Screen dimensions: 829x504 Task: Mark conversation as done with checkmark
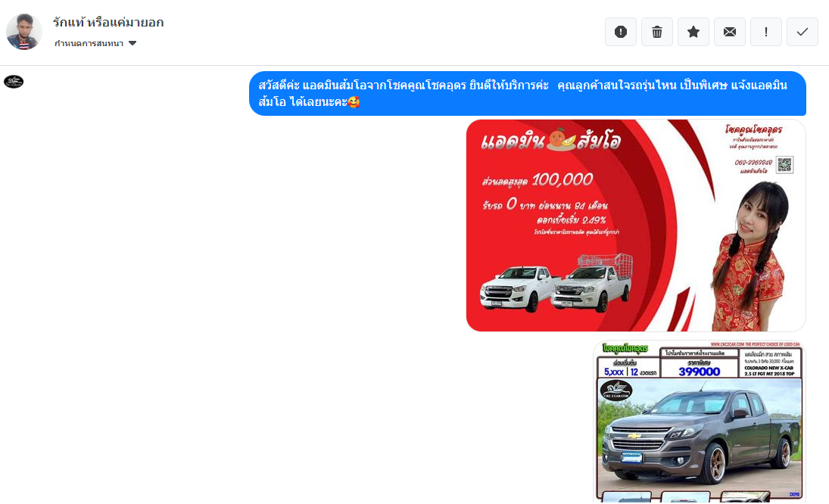[803, 32]
